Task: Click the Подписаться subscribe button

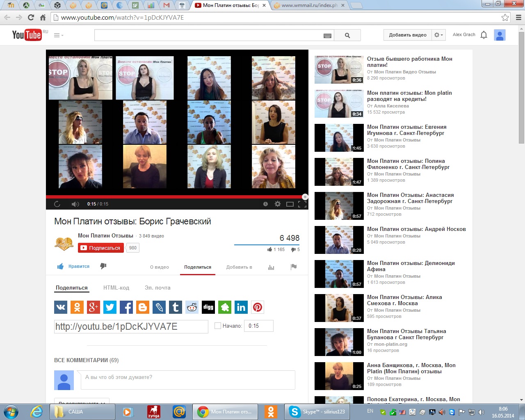Action: click(101, 248)
